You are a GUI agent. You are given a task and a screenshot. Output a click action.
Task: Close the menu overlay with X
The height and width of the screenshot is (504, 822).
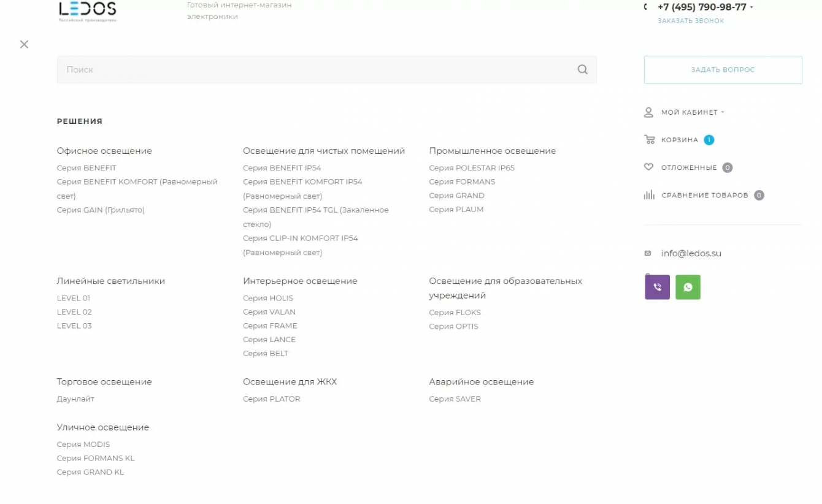(x=24, y=44)
